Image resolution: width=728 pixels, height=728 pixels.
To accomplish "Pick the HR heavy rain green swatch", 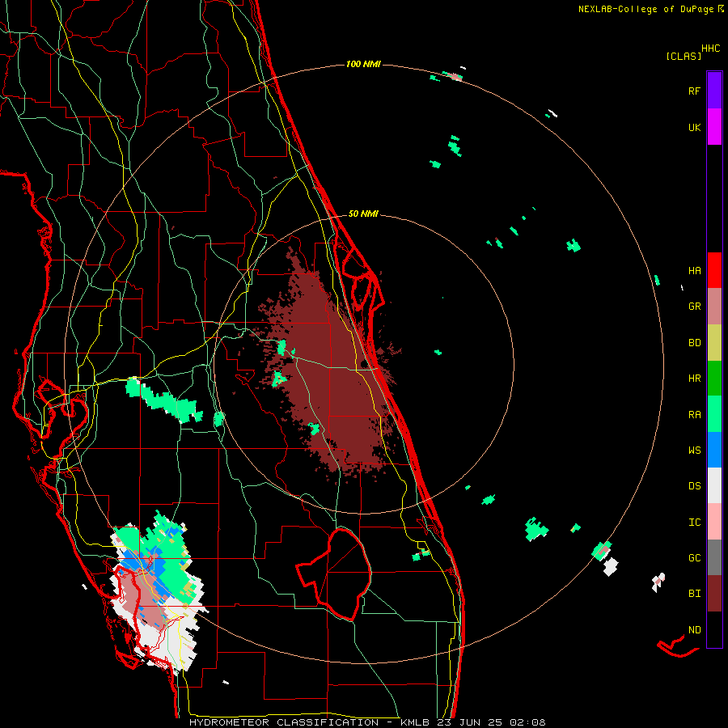I will tap(714, 378).
